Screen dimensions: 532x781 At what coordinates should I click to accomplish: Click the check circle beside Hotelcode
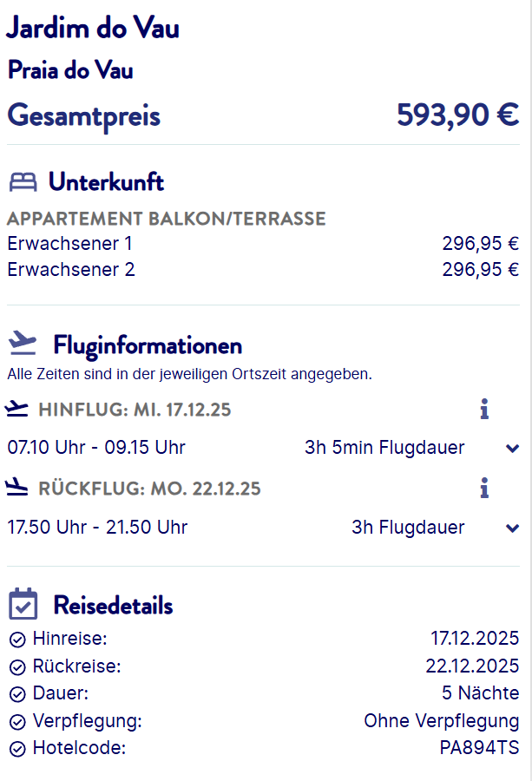[x=17, y=749]
